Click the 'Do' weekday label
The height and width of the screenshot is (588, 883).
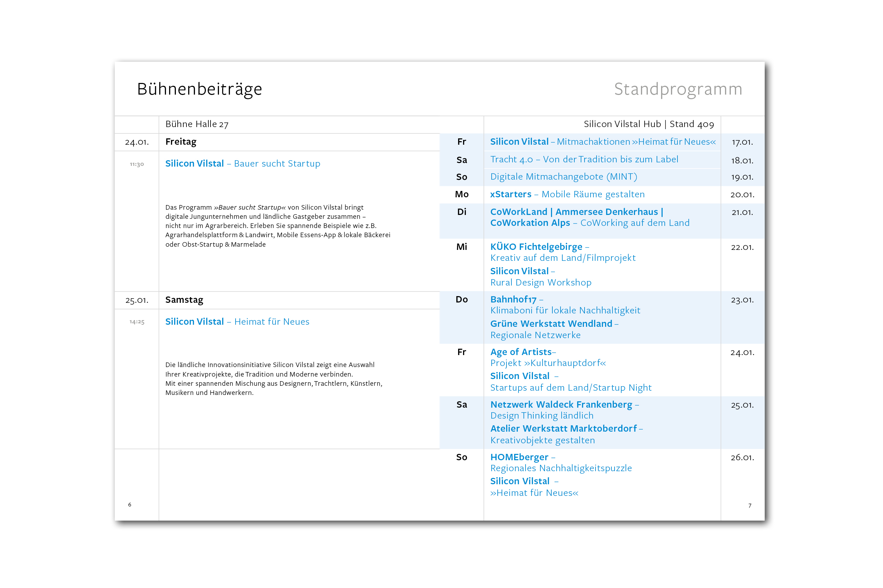click(462, 300)
